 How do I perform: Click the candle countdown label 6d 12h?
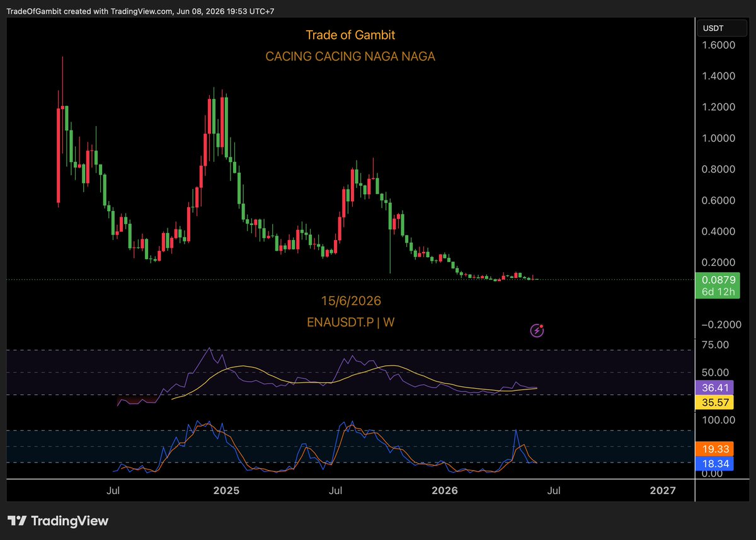(x=718, y=292)
